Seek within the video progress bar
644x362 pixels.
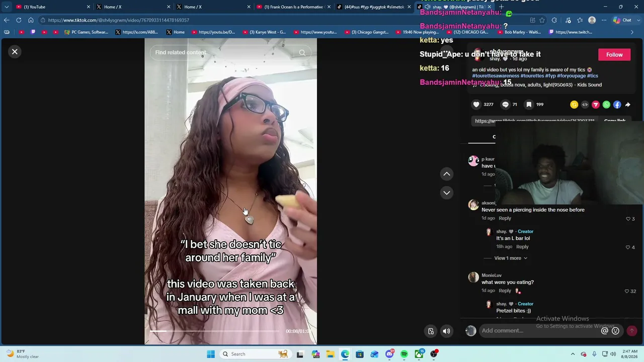(215, 331)
